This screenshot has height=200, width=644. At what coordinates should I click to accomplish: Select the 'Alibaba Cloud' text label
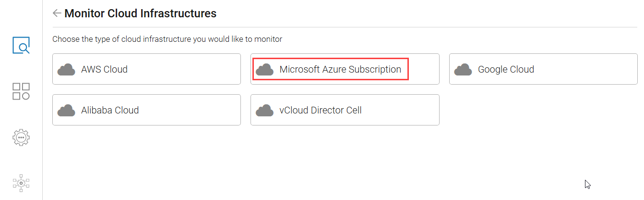110,110
